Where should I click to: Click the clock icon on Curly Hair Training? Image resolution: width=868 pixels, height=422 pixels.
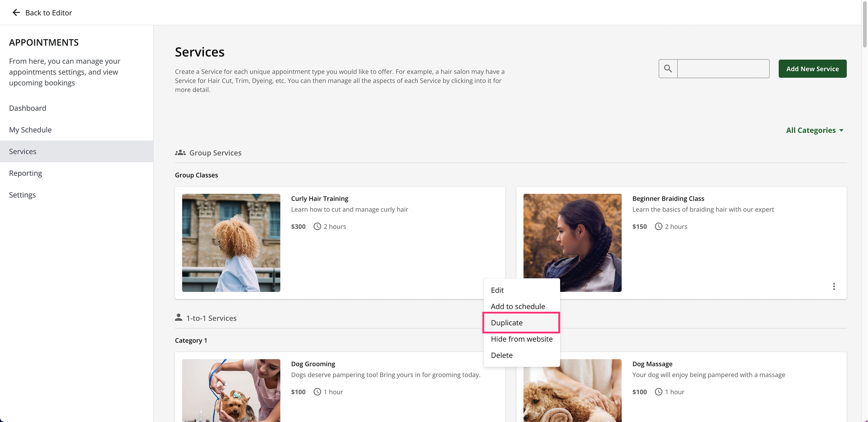pos(317,226)
